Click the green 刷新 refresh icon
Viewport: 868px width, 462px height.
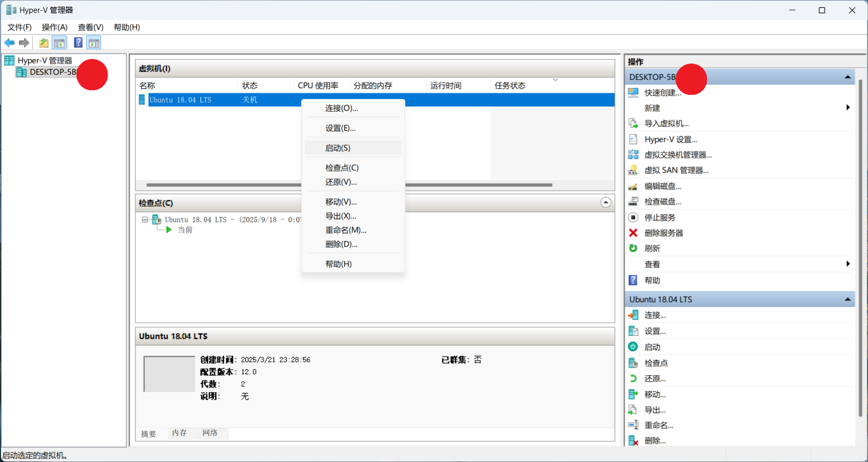pyautogui.click(x=633, y=248)
